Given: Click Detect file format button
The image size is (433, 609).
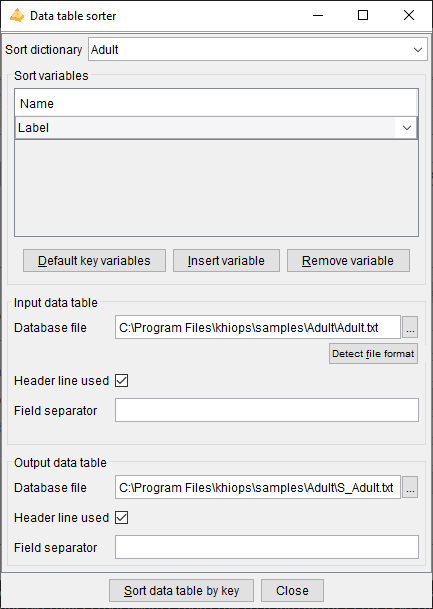Looking at the screenshot, I should click(373, 353).
